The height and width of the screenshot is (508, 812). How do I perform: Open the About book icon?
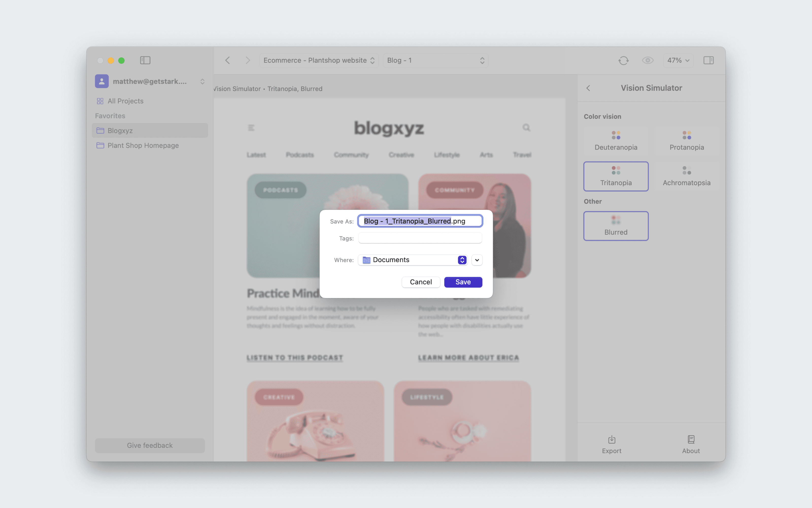click(x=691, y=444)
